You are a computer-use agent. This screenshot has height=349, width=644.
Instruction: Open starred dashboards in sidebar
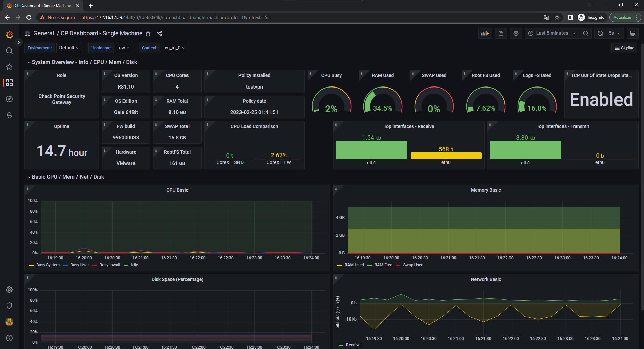[9, 67]
